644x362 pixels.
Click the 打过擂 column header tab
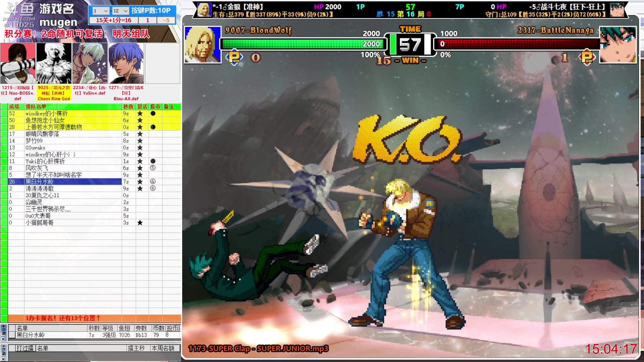[x=25, y=348]
